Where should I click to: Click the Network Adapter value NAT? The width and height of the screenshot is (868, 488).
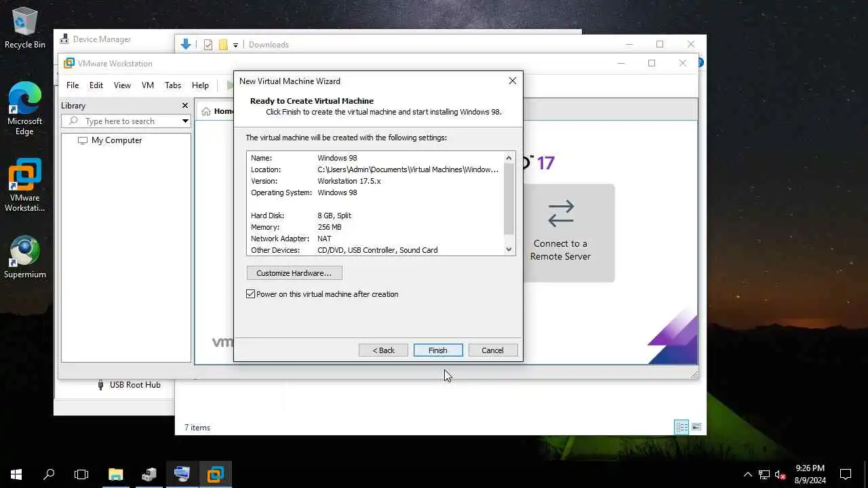coord(325,239)
